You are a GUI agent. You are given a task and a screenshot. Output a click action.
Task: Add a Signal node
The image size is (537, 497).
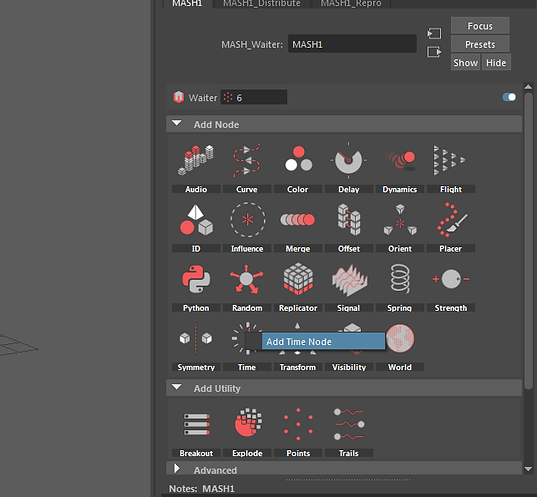pos(349,280)
